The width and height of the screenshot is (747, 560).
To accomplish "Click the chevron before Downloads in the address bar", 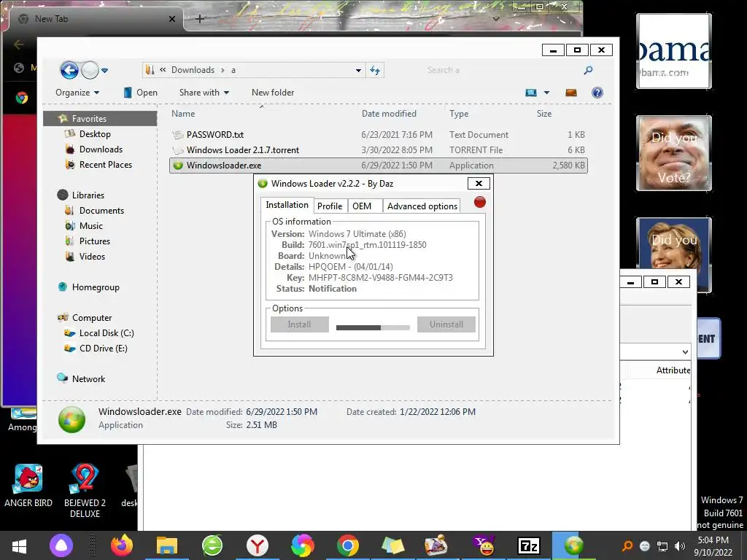I will coord(163,70).
